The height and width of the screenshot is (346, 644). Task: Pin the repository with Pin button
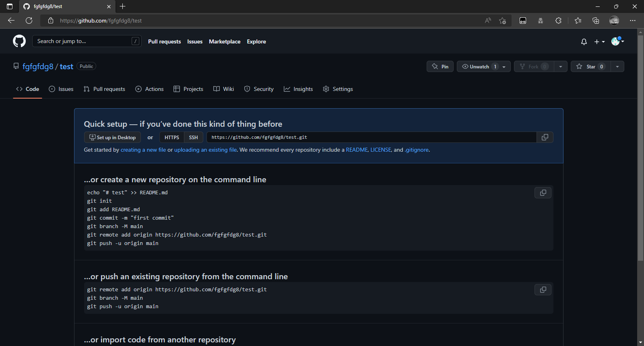click(x=440, y=66)
